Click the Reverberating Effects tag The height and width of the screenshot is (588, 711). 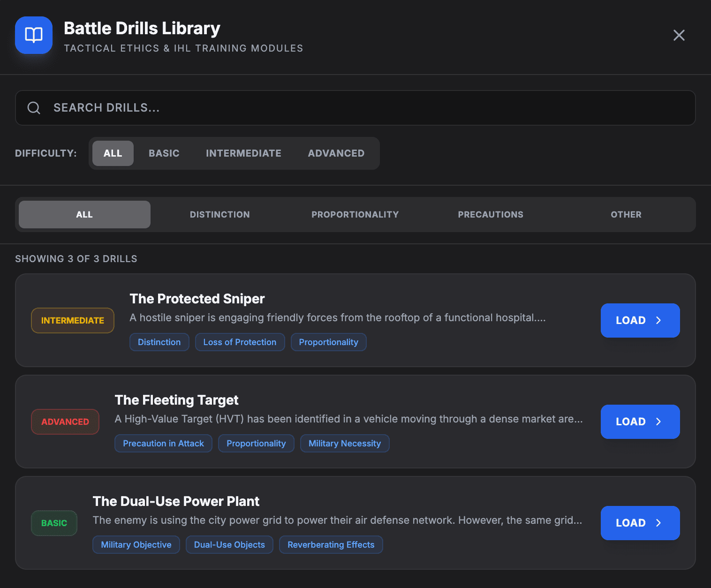[x=331, y=544]
